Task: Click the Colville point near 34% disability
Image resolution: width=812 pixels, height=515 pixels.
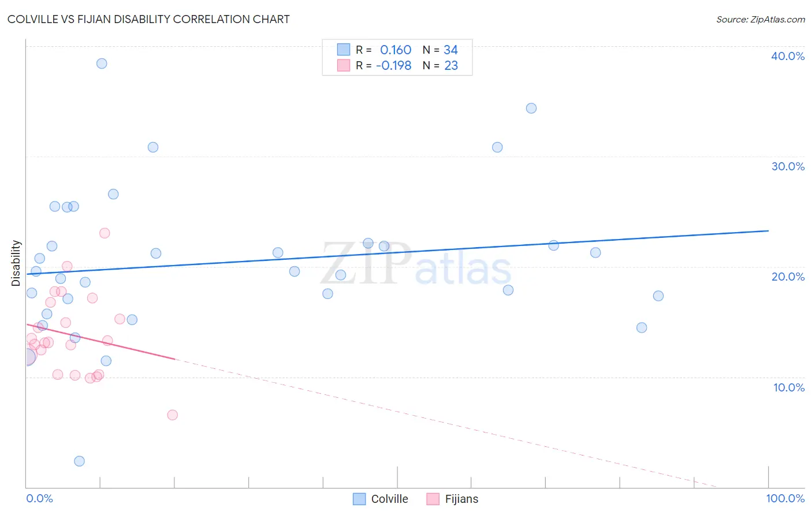Action: [531, 108]
